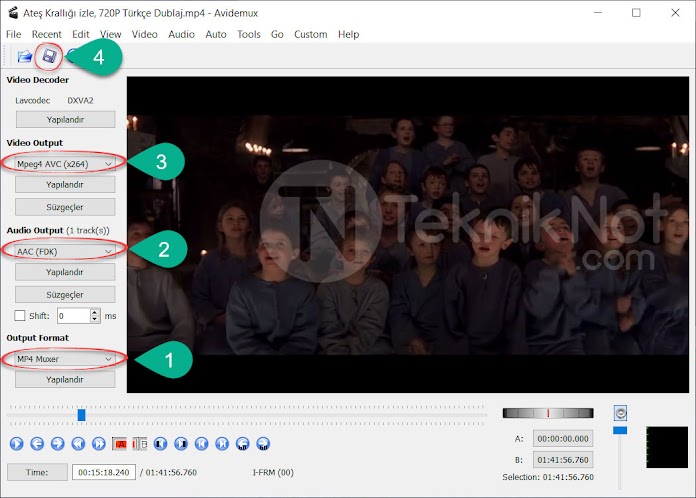This screenshot has width=696, height=498.
Task: Increase Shift value with up arrow
Action: 95,312
